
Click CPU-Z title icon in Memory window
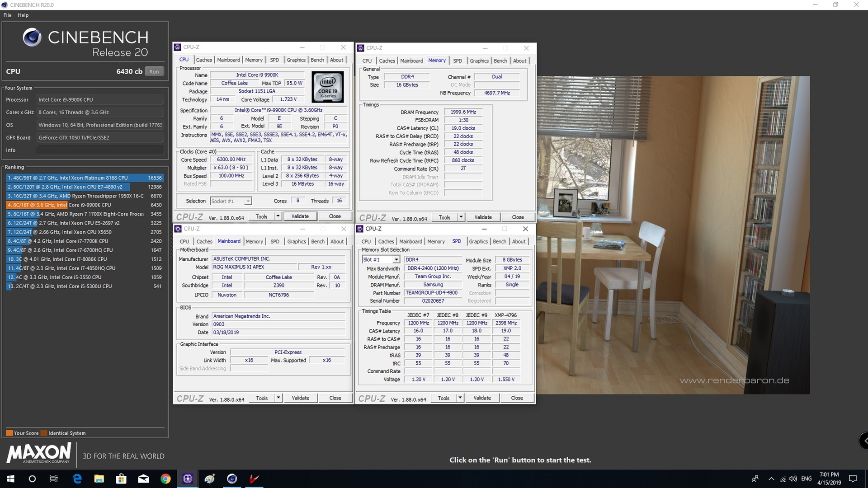coord(360,48)
